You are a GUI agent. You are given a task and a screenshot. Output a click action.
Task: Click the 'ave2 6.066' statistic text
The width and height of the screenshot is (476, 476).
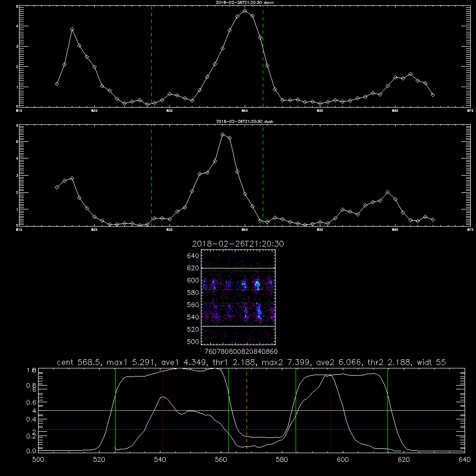(338, 362)
